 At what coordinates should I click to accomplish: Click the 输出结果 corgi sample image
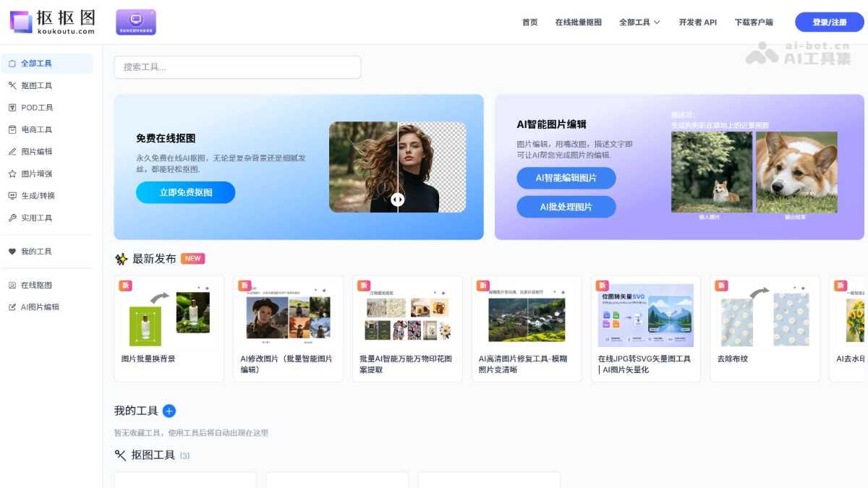click(x=796, y=172)
